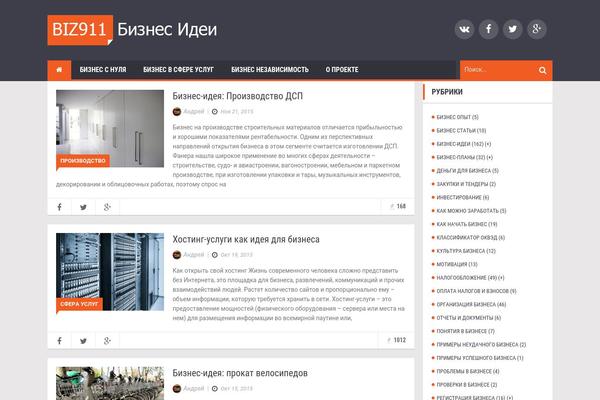Open the ПРИМЕРЫ НЕУДАЧНОГО БИЗНЕСА category
The width and height of the screenshot is (600, 400).
[x=481, y=344]
